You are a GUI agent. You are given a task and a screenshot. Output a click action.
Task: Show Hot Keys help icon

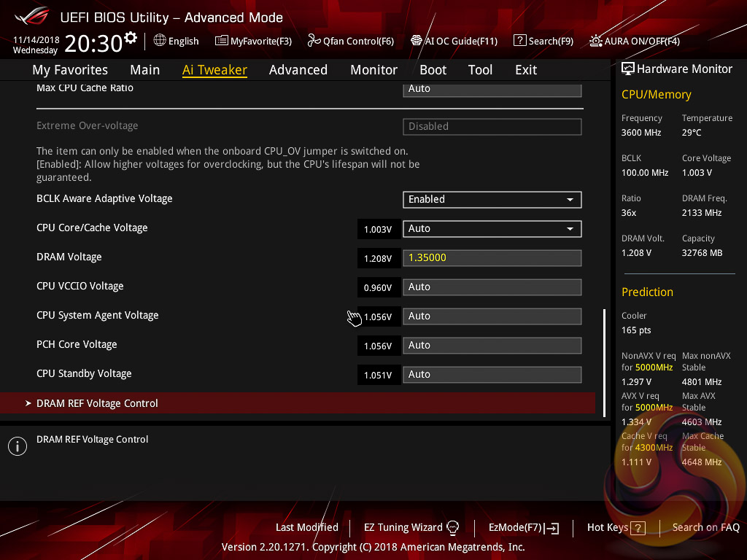coord(638,528)
